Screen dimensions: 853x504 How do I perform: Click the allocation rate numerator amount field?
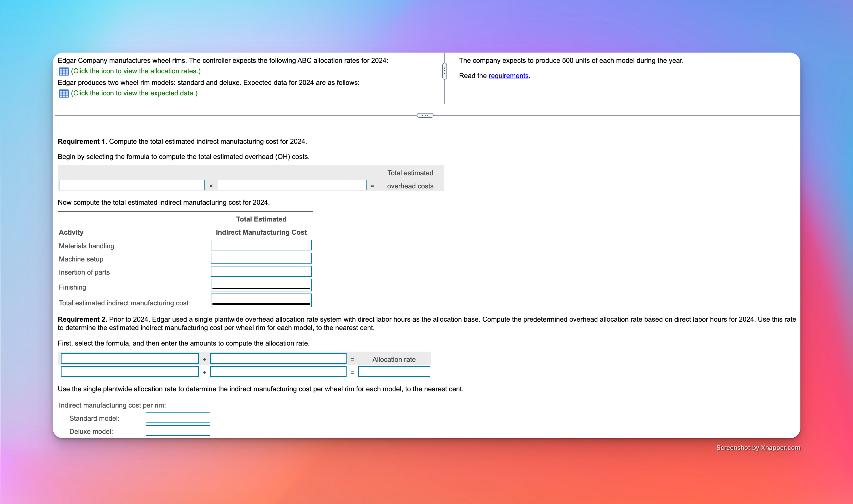coord(129,372)
